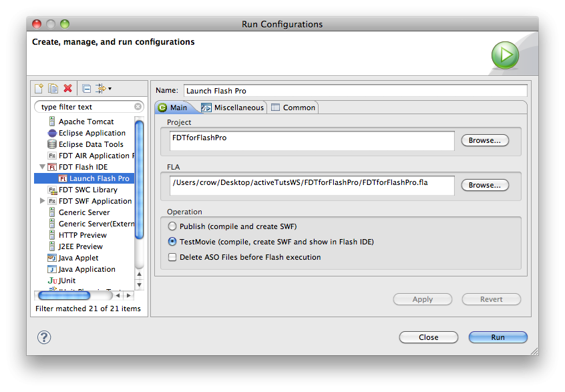565x392 pixels.
Task: Browse for a different FLA file
Action: click(x=484, y=185)
